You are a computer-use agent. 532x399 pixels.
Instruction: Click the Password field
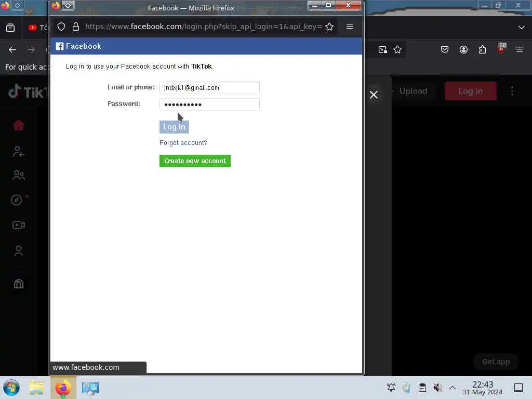tap(209, 104)
